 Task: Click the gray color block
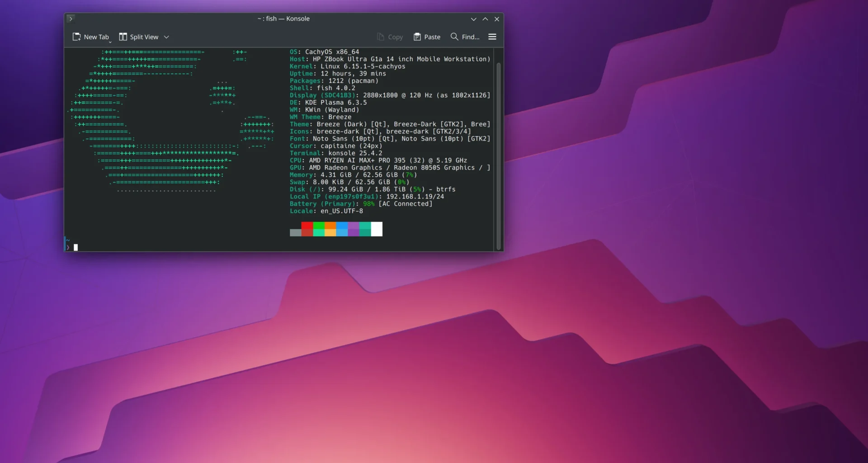pyautogui.click(x=295, y=232)
